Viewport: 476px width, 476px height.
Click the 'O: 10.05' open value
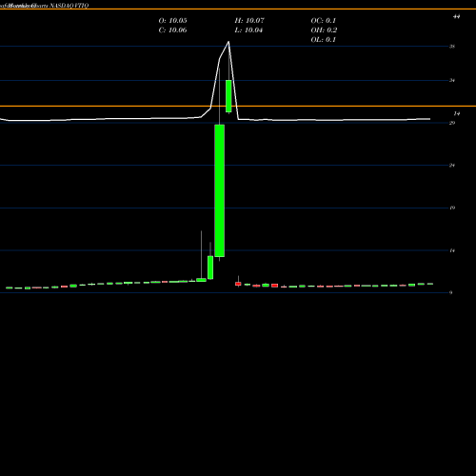pyautogui.click(x=172, y=21)
